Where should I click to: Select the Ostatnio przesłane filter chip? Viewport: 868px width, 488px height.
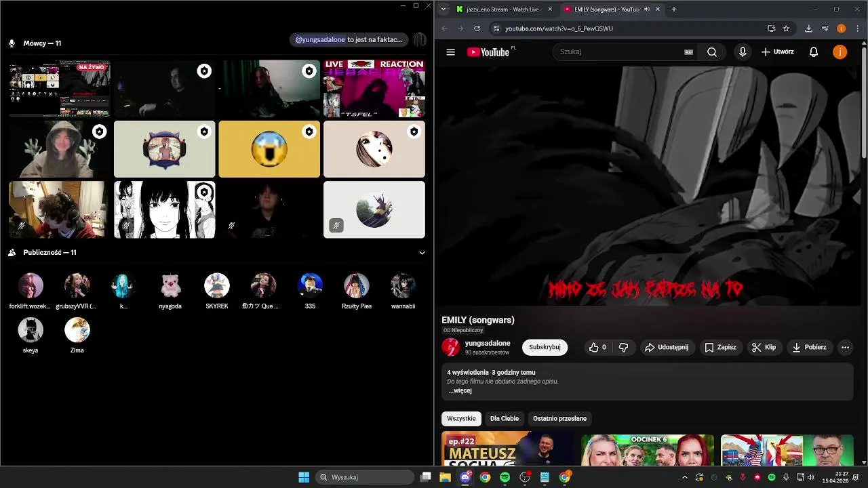point(559,418)
